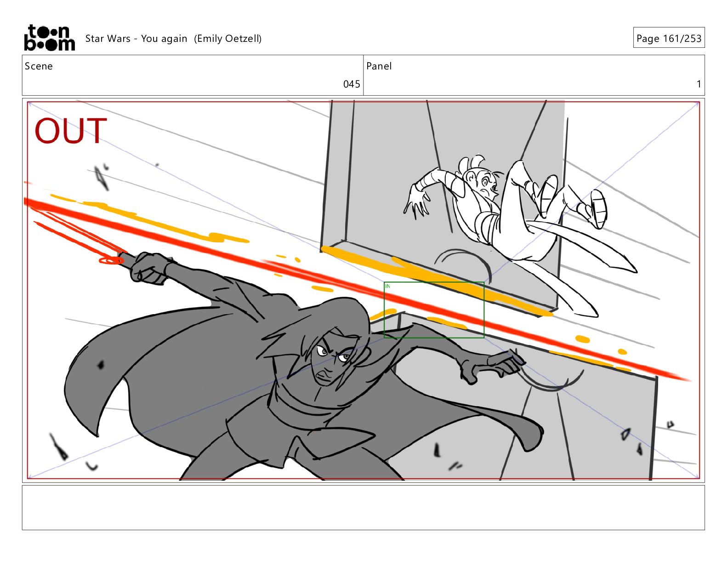Click the 'Page 161/253' box

point(669,38)
